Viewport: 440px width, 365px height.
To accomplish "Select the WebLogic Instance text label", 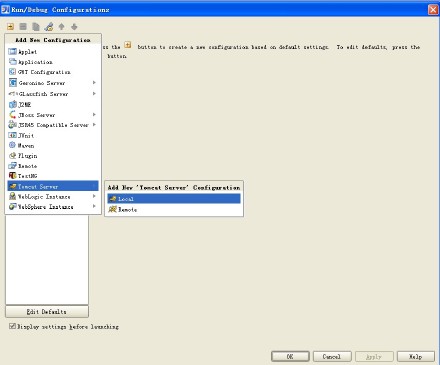I will click(x=44, y=197).
